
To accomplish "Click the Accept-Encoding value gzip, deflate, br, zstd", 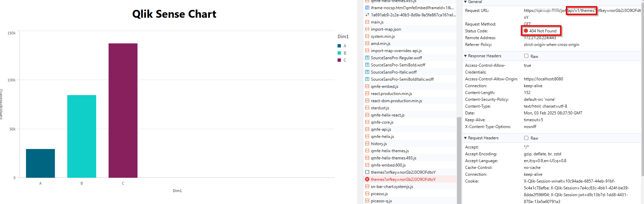I will pos(542,154).
